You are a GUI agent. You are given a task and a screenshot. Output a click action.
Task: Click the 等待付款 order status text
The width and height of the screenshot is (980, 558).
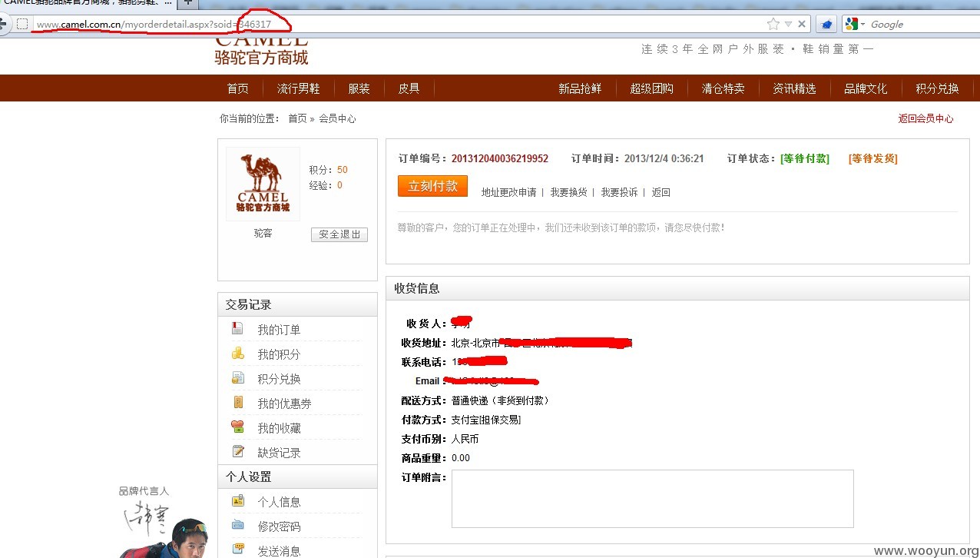click(x=805, y=158)
